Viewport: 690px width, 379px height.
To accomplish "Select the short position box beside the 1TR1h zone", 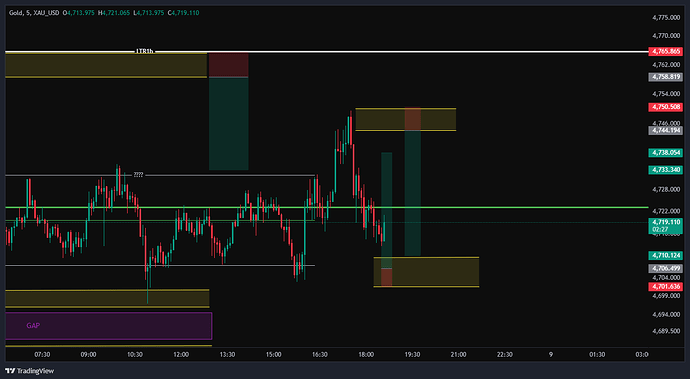I will point(228,111).
